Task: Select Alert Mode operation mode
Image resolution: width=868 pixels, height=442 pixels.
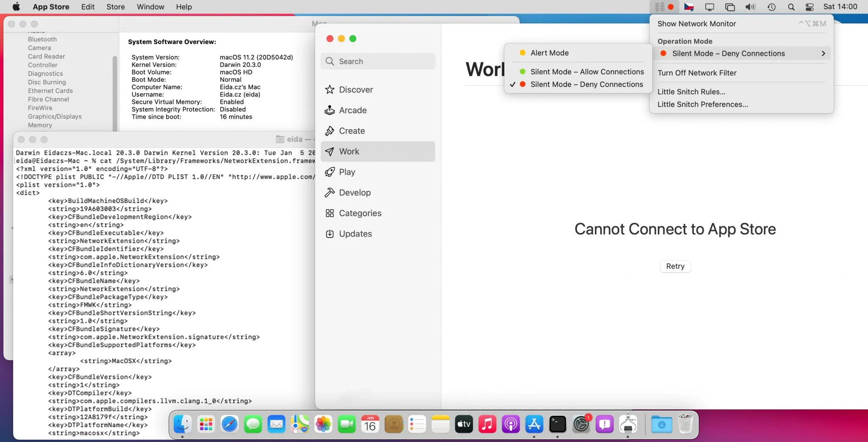Action: (578, 53)
